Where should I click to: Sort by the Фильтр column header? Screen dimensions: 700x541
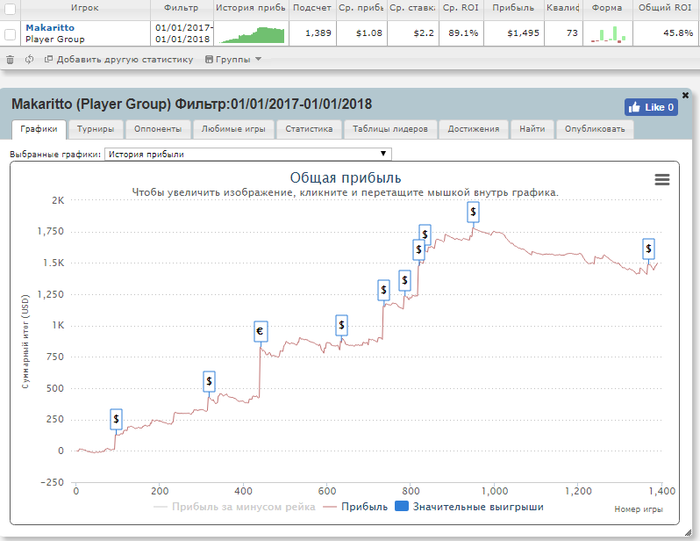point(181,8)
